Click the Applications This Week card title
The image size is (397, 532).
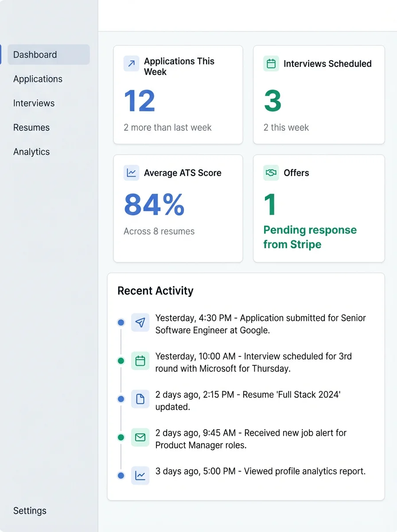pyautogui.click(x=179, y=66)
